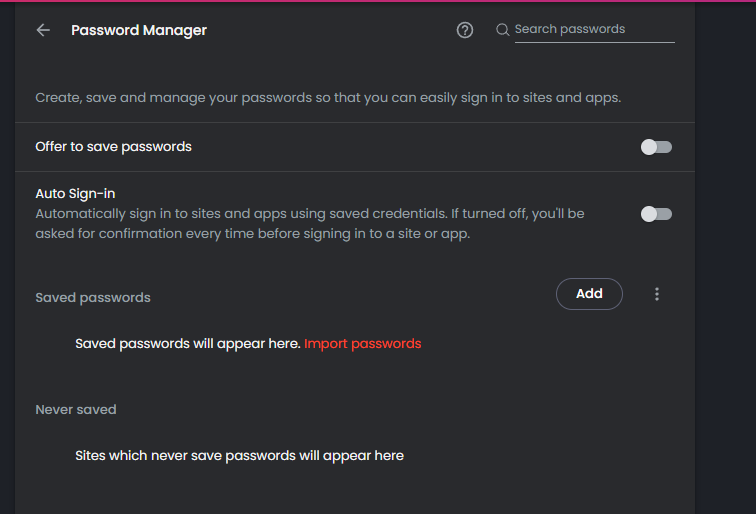
Task: Click 'Sites which never save passwords' message
Action: (x=239, y=455)
